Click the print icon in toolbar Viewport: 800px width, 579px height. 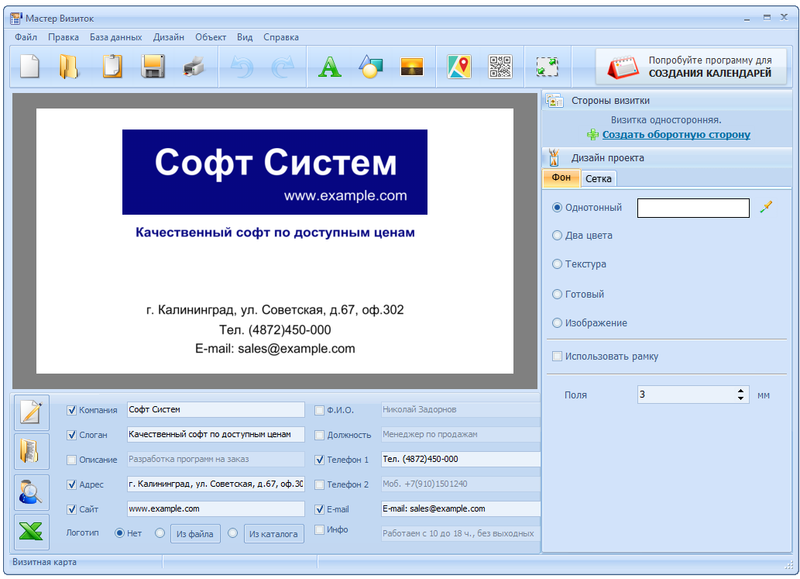pyautogui.click(x=194, y=67)
